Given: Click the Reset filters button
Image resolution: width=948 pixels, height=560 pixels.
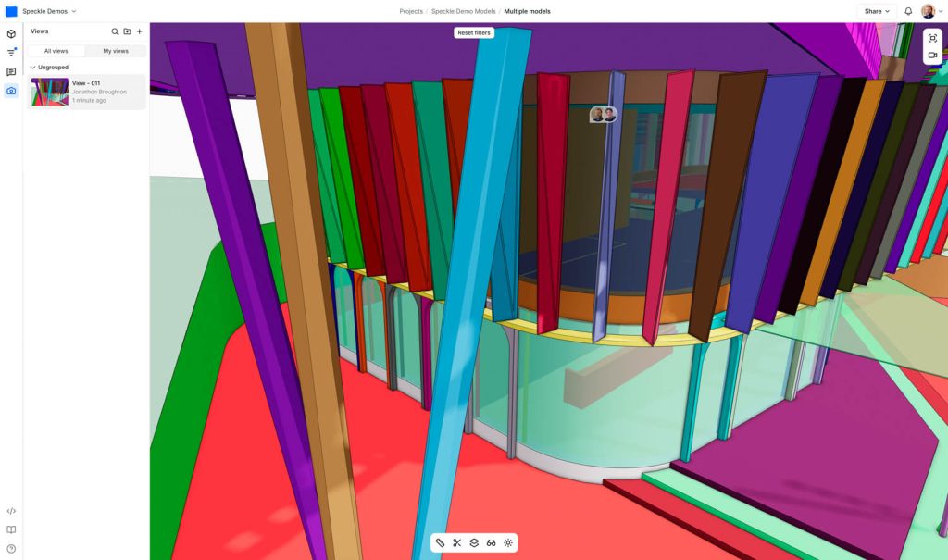Looking at the screenshot, I should coord(474,32).
